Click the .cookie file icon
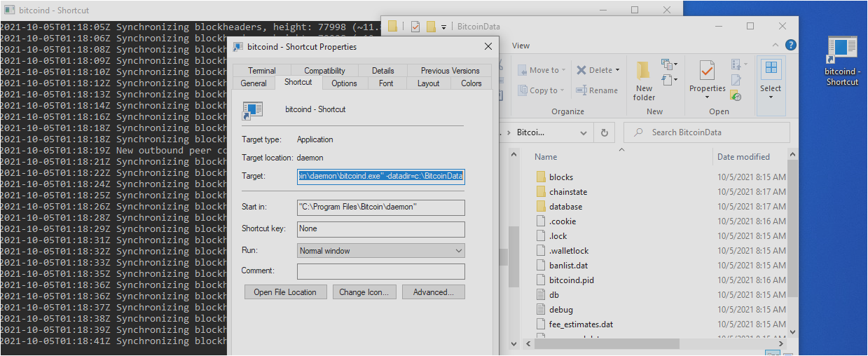Screen dimensions: 868x356 click(x=540, y=221)
